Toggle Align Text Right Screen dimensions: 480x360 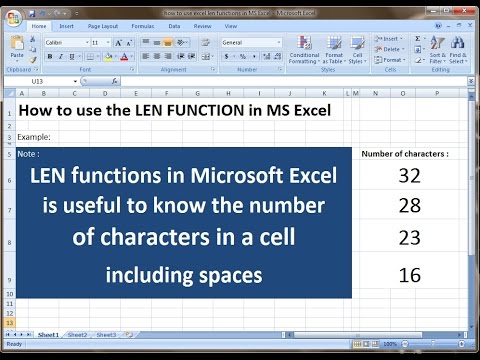click(168, 56)
